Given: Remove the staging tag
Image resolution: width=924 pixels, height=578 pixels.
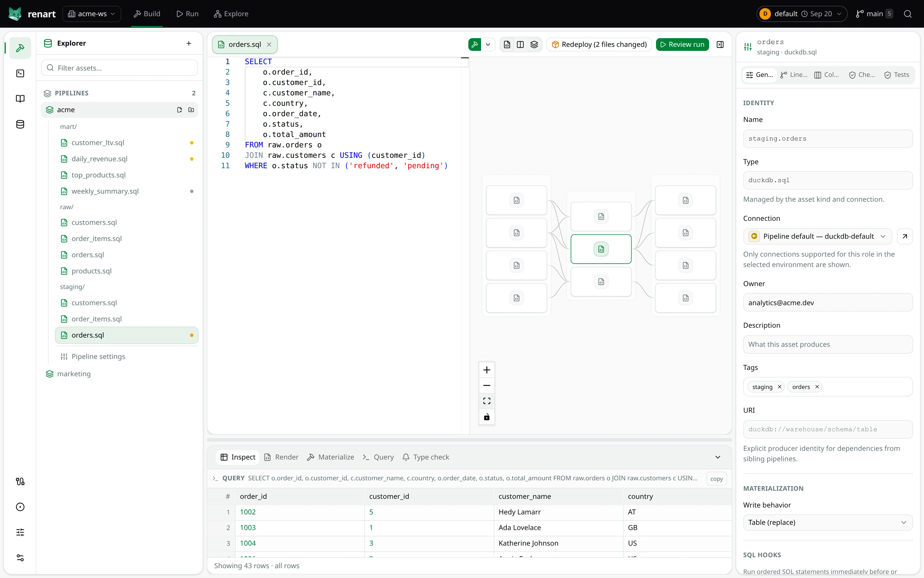Looking at the screenshot, I should coord(779,387).
